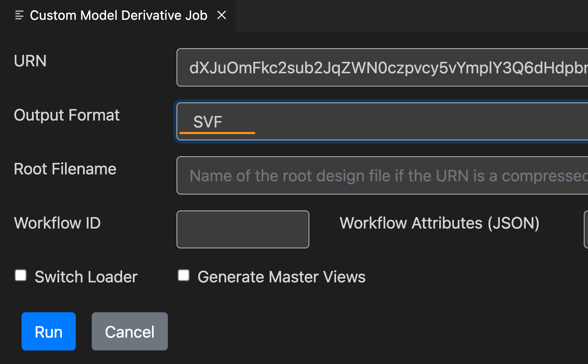Click the Generate Master Views label
Image resolution: width=588 pixels, height=364 pixels.
281,276
